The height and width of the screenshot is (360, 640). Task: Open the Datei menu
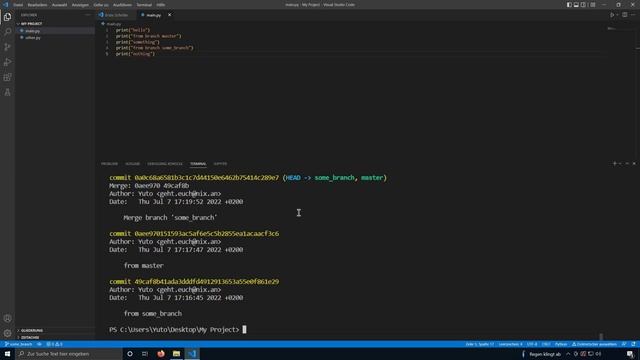(18, 5)
